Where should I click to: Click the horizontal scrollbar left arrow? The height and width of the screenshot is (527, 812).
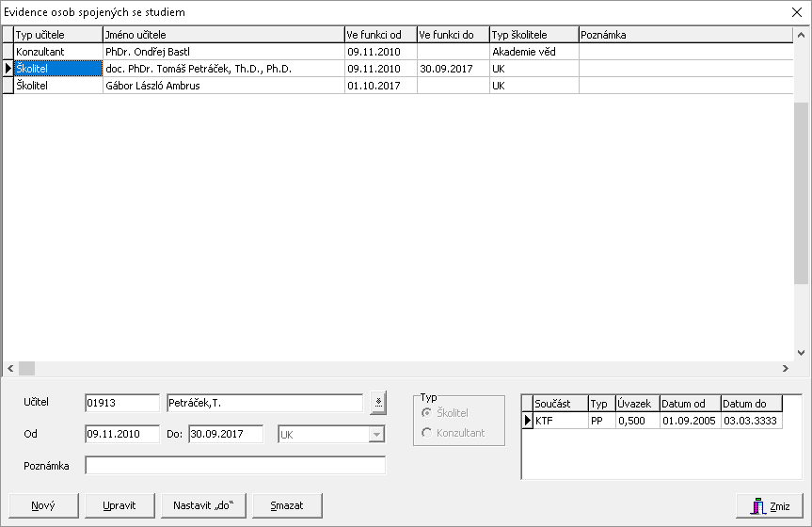click(x=10, y=368)
